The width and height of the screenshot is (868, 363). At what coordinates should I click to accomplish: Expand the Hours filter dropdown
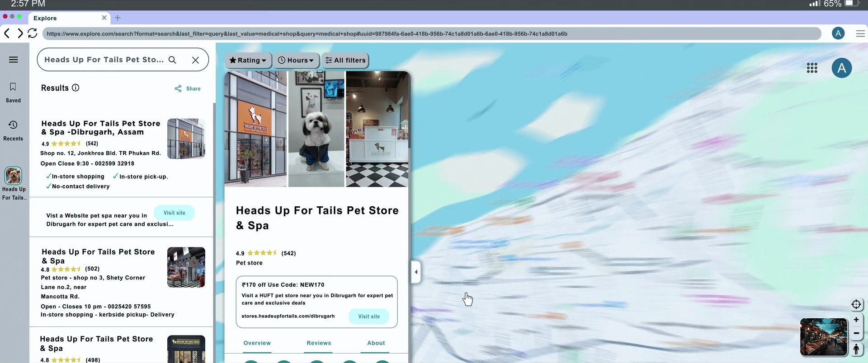click(x=296, y=60)
